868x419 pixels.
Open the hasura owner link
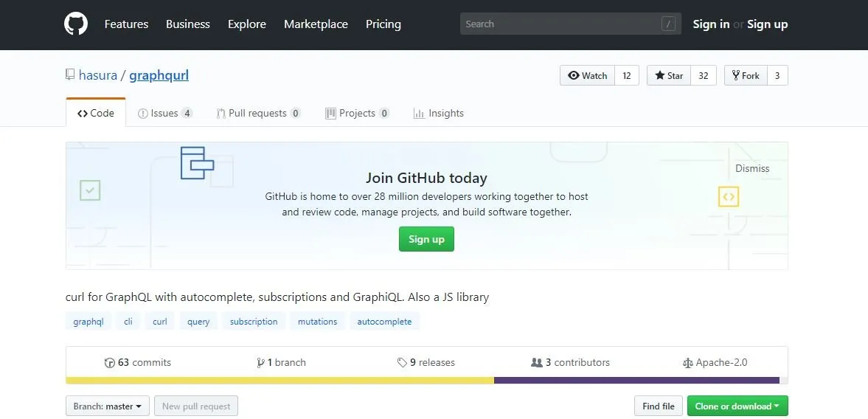point(98,75)
